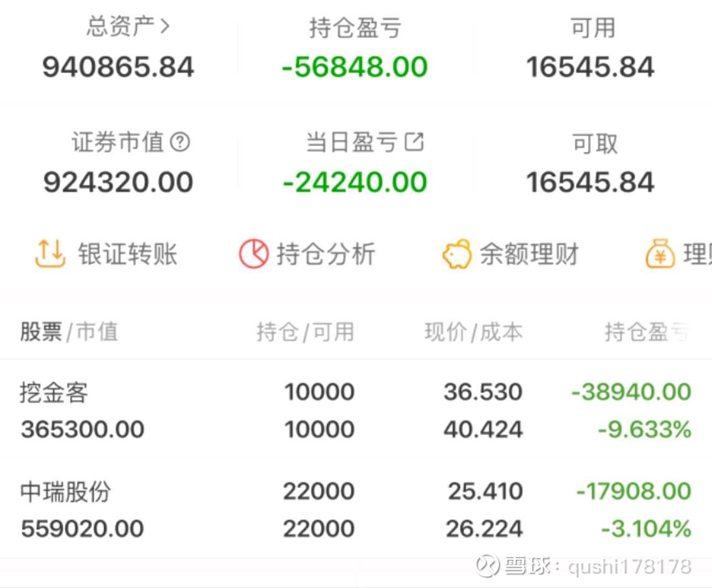Click the 持仓盈亏 total value -56848.00

click(355, 67)
